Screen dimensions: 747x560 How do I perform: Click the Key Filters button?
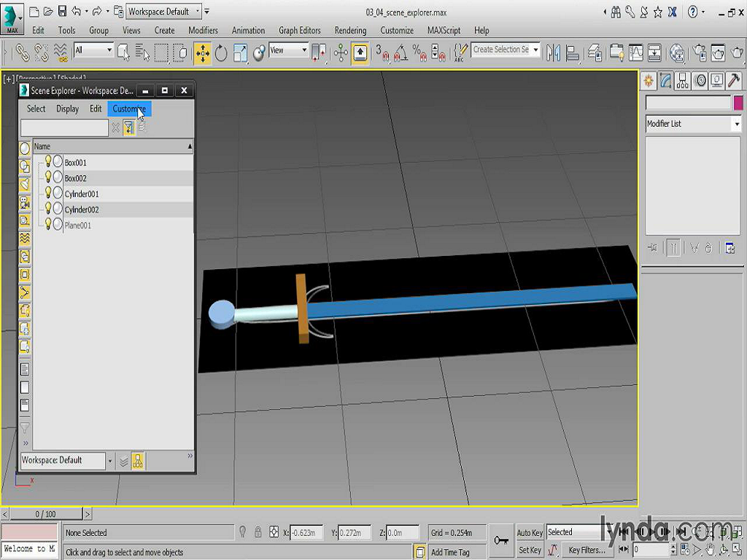[x=587, y=550]
